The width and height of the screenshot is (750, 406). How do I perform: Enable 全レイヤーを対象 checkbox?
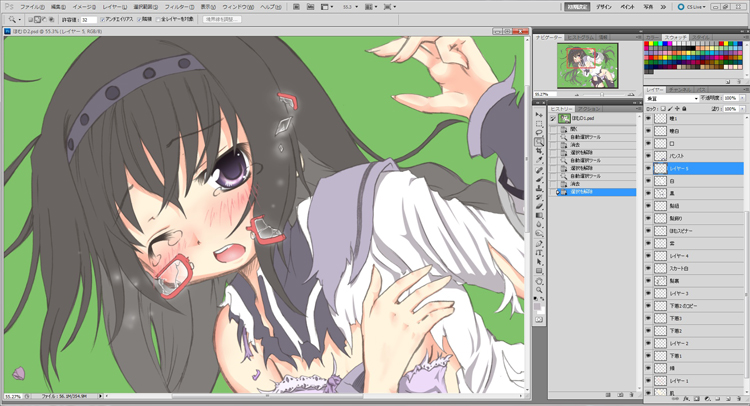click(x=158, y=20)
